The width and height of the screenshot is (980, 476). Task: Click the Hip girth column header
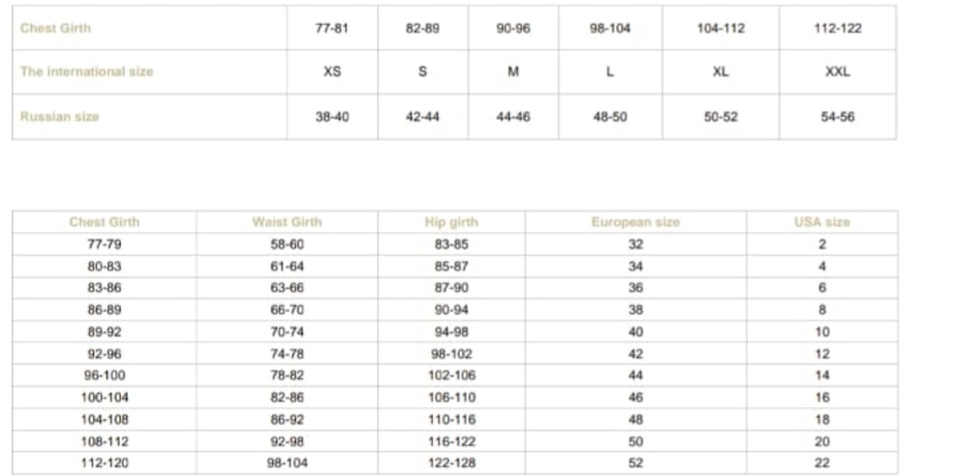(451, 222)
